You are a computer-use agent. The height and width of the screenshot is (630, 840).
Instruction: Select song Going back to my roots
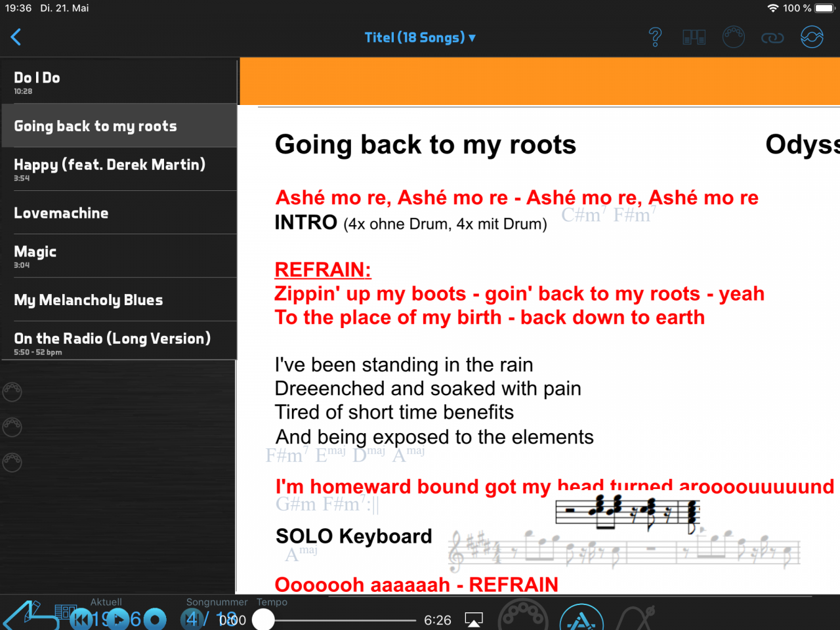pyautogui.click(x=119, y=125)
